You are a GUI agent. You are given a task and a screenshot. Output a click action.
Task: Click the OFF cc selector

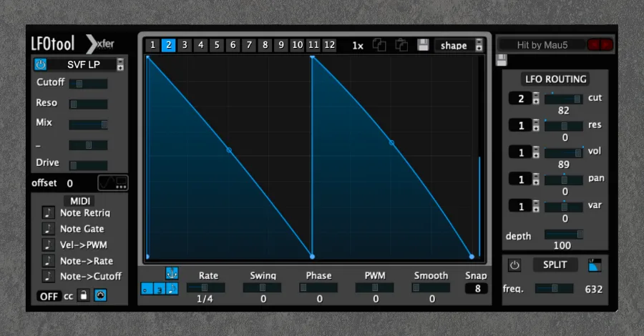49,296
